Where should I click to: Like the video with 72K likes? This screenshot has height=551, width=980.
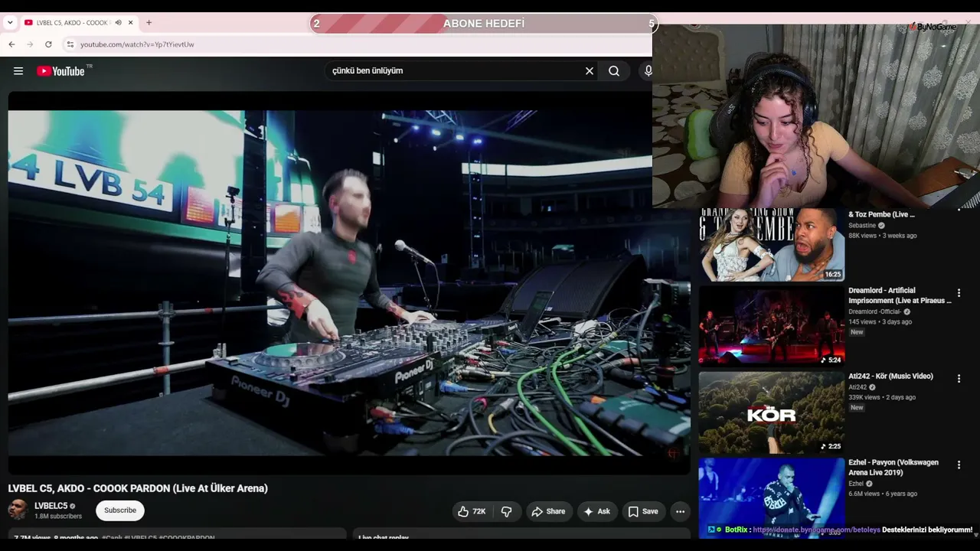point(472,511)
